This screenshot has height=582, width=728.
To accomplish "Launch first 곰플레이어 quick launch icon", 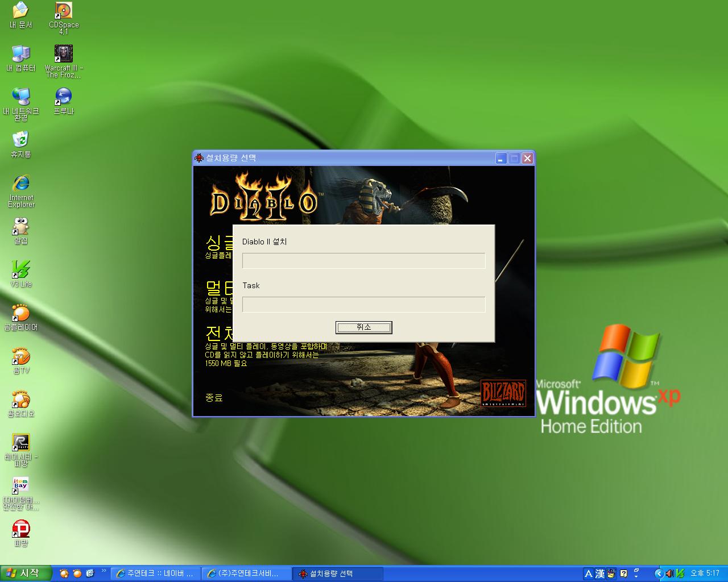I will [x=64, y=573].
